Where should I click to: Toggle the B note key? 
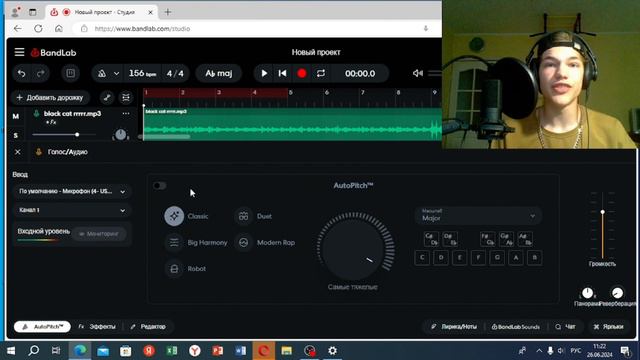click(535, 258)
